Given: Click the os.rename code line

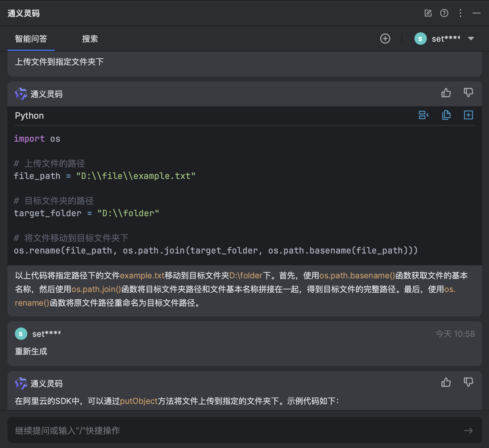Looking at the screenshot, I should coord(216,250).
